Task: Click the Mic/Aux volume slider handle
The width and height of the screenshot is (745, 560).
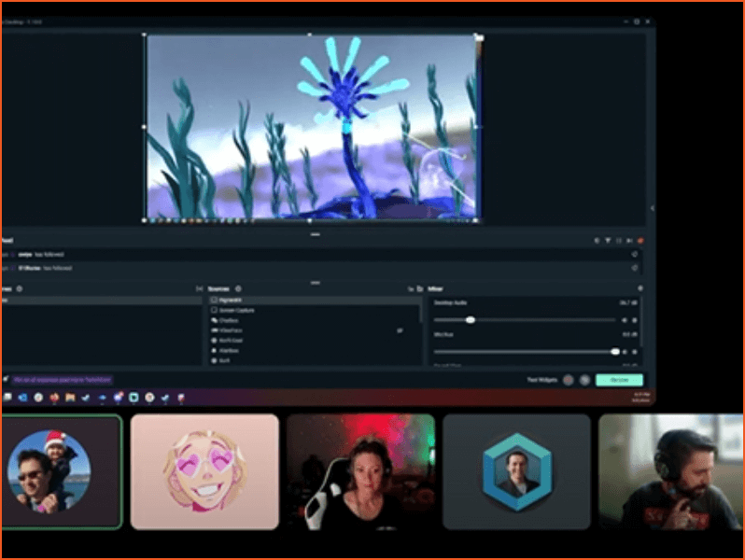Action: [x=614, y=352]
